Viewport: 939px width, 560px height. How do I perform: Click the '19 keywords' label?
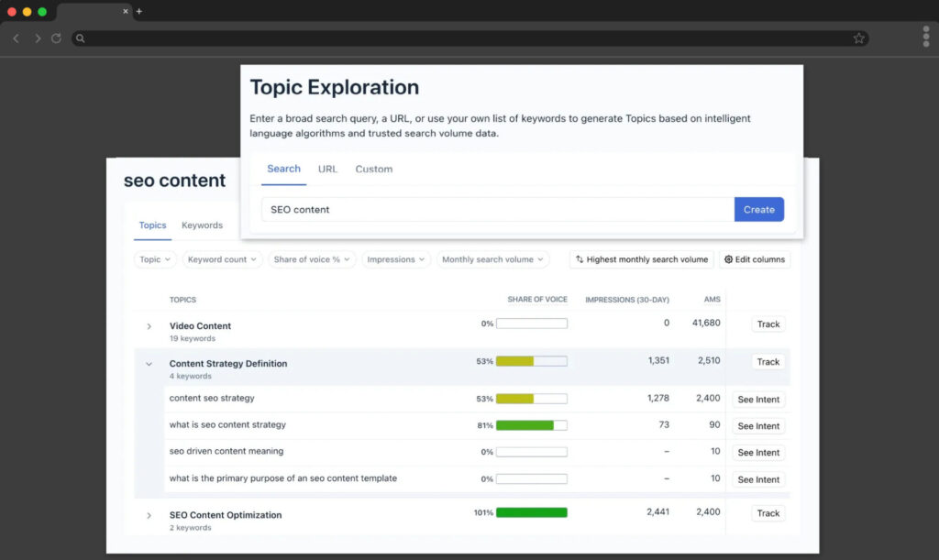pyautogui.click(x=193, y=338)
